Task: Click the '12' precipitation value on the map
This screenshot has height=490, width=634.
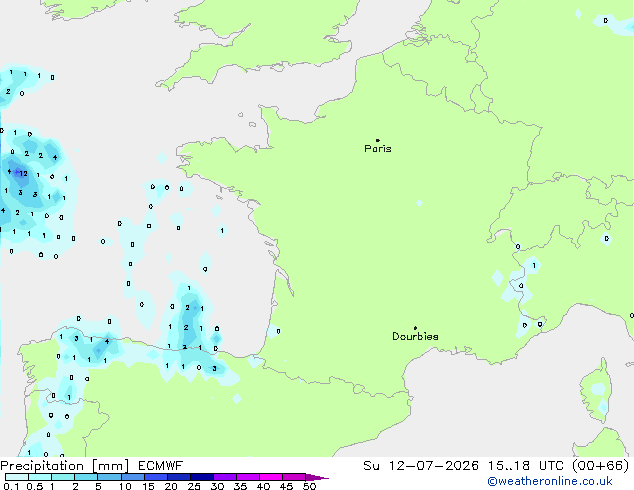Action: (23, 173)
